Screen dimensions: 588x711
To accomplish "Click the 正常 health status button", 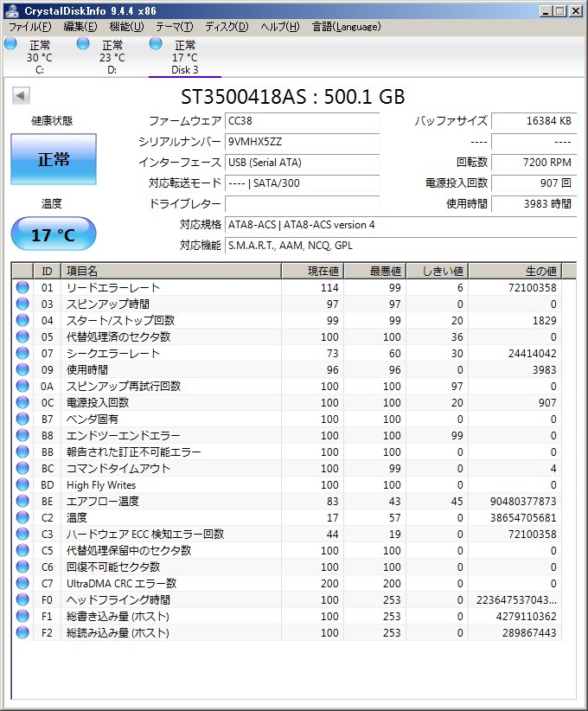I will (54, 159).
